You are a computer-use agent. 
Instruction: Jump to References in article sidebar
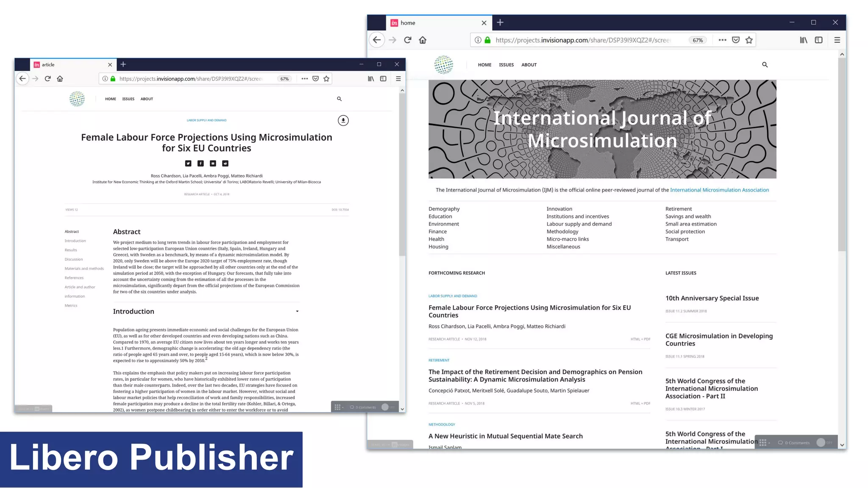click(74, 278)
